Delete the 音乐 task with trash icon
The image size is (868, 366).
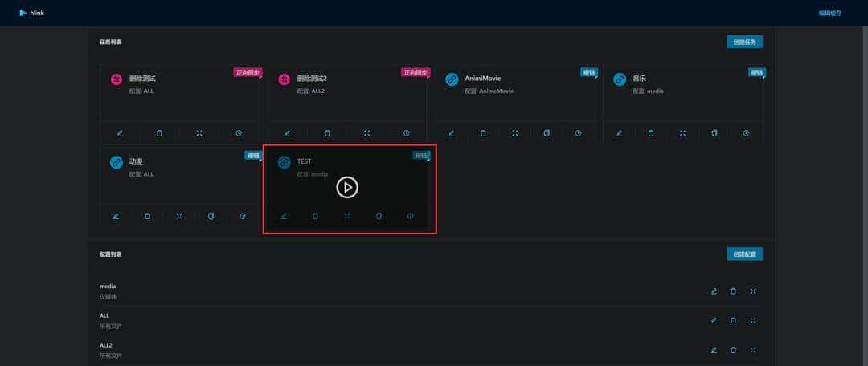(x=651, y=133)
